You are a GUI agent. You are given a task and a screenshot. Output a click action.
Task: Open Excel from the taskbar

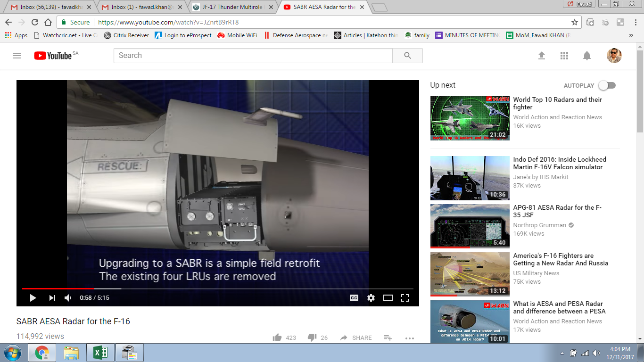tap(100, 353)
